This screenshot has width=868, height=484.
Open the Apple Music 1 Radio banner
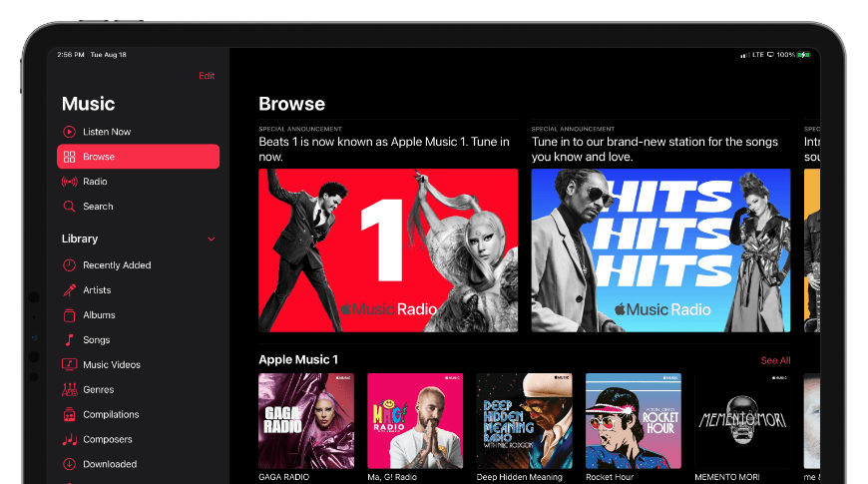[x=388, y=250]
